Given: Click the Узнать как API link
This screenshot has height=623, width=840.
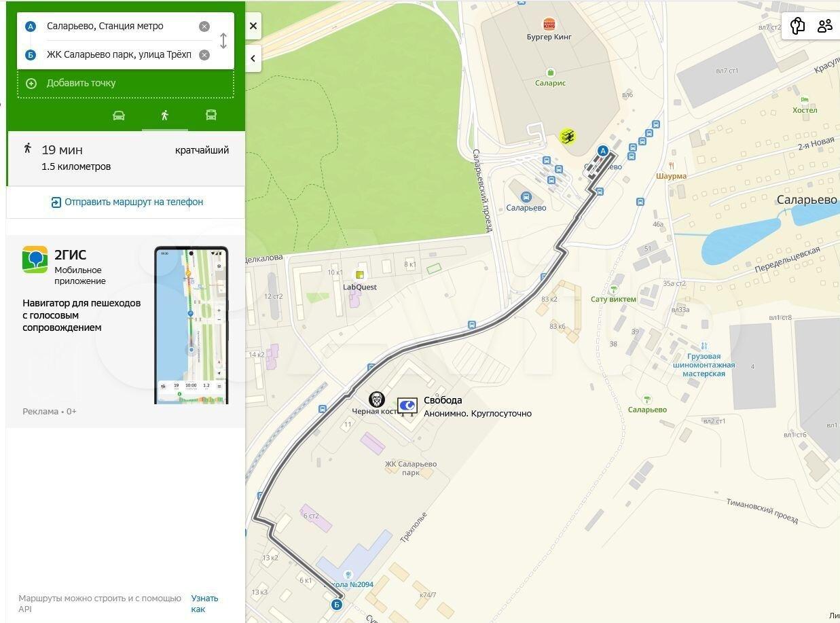Looking at the screenshot, I should (x=204, y=603).
